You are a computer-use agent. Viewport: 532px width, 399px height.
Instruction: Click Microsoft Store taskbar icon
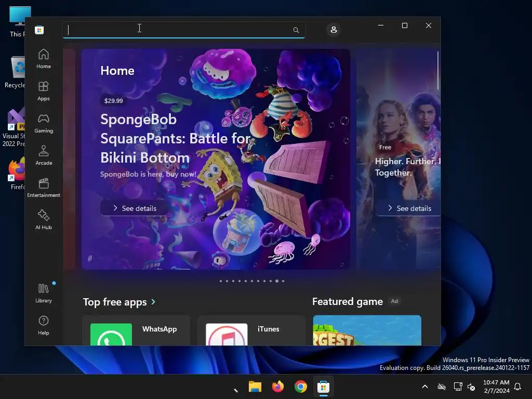[323, 387]
